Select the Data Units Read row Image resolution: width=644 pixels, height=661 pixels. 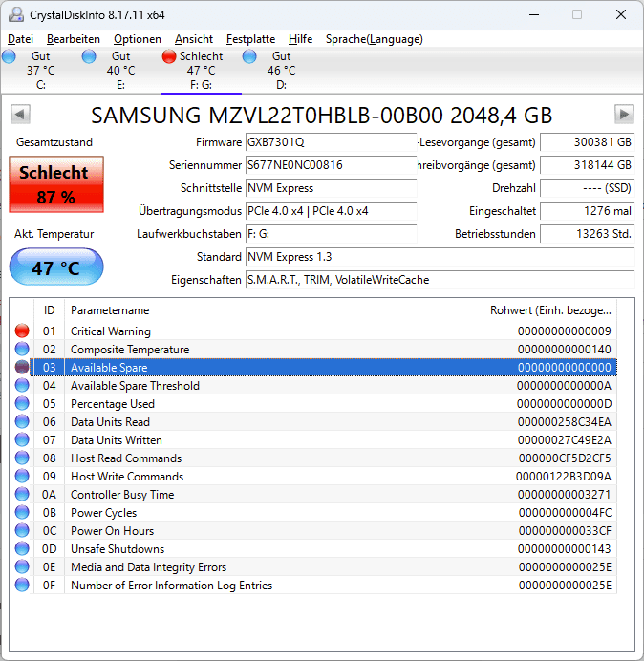click(313, 421)
